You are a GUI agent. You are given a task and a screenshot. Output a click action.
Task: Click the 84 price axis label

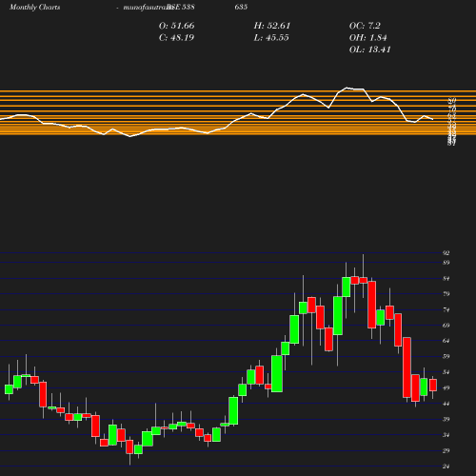(x=446, y=279)
